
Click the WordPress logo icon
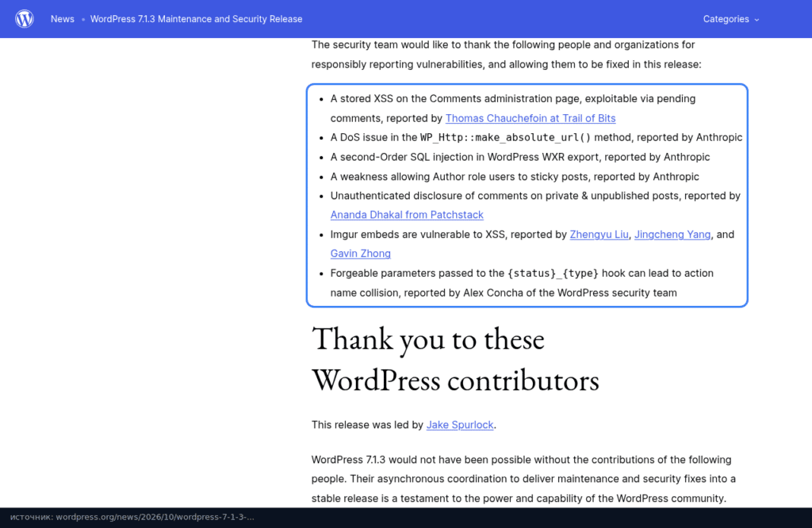[x=25, y=19]
